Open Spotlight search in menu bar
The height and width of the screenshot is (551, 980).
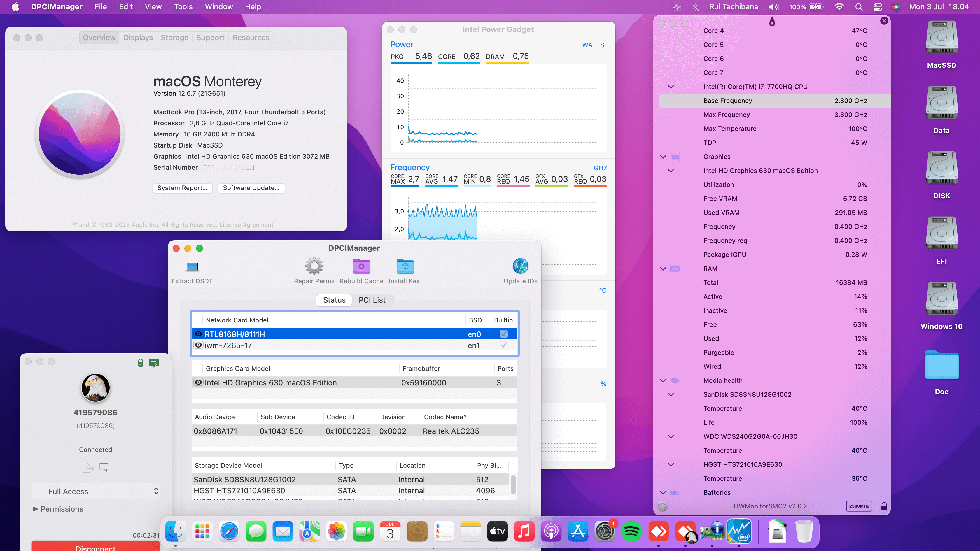pyautogui.click(x=859, y=7)
